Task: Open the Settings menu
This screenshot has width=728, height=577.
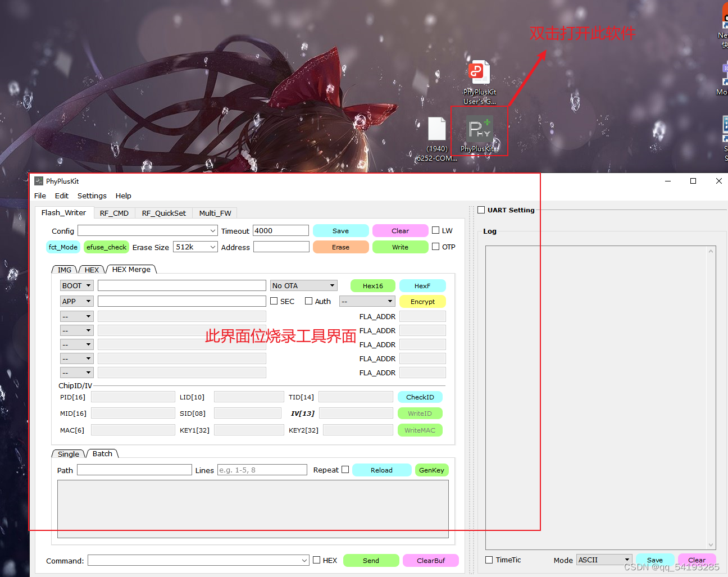Action: click(92, 196)
